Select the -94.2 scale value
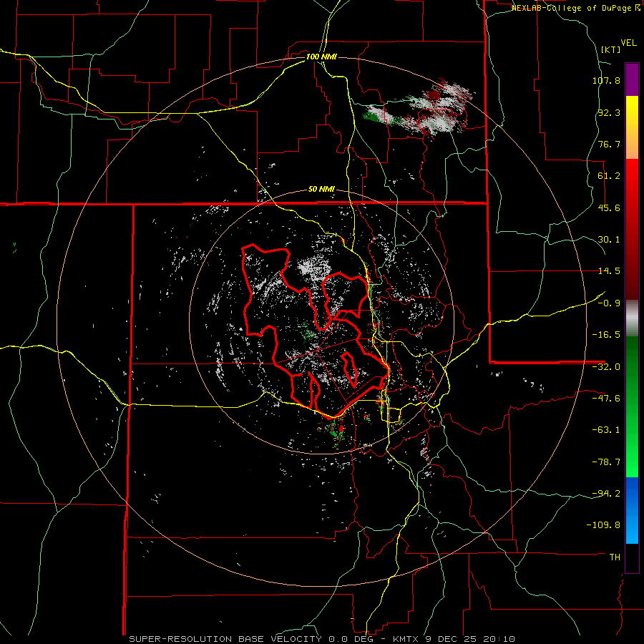Image resolution: width=644 pixels, height=644 pixels. tap(606, 493)
